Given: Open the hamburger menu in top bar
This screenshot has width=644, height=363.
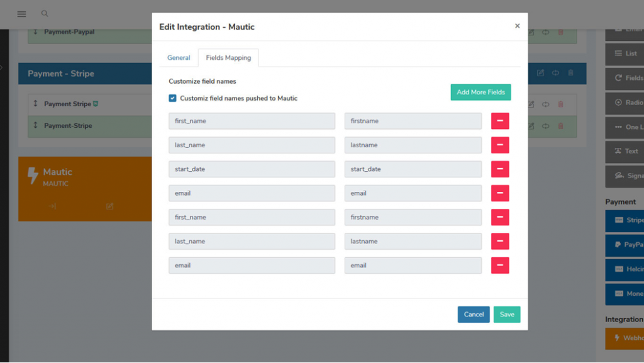Looking at the screenshot, I should [x=22, y=14].
